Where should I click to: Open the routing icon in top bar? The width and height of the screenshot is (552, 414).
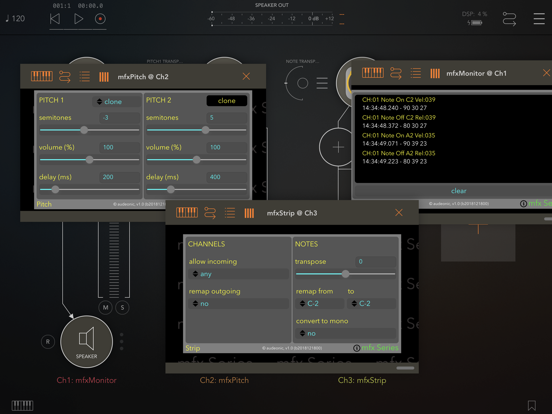coord(509,19)
